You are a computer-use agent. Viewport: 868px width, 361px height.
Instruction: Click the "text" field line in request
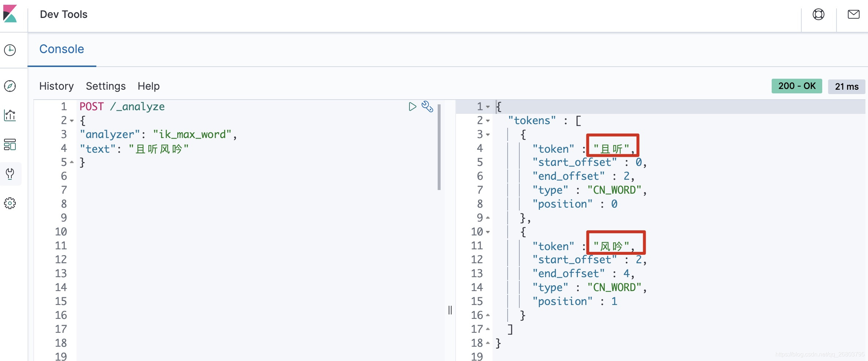coord(134,149)
